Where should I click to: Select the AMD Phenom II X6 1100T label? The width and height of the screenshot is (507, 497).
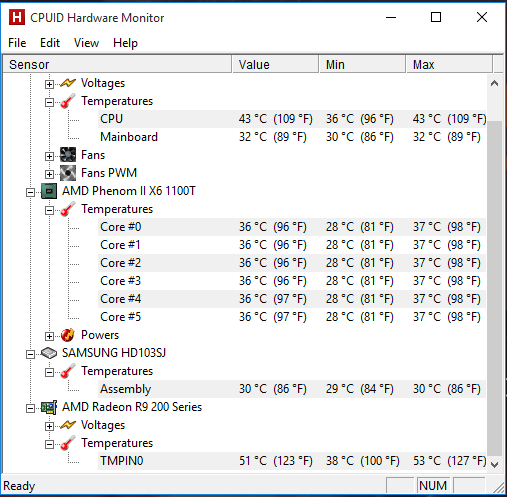coord(129,191)
